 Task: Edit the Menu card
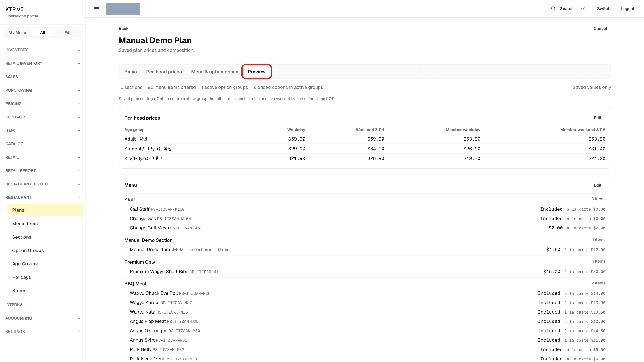[x=597, y=185]
